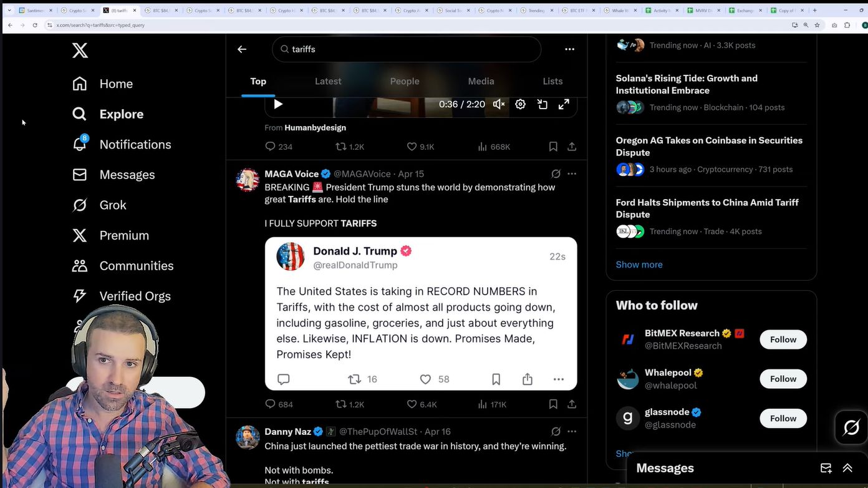Compose a new message in Messages drawer
This screenshot has height=488, width=868.
826,468
